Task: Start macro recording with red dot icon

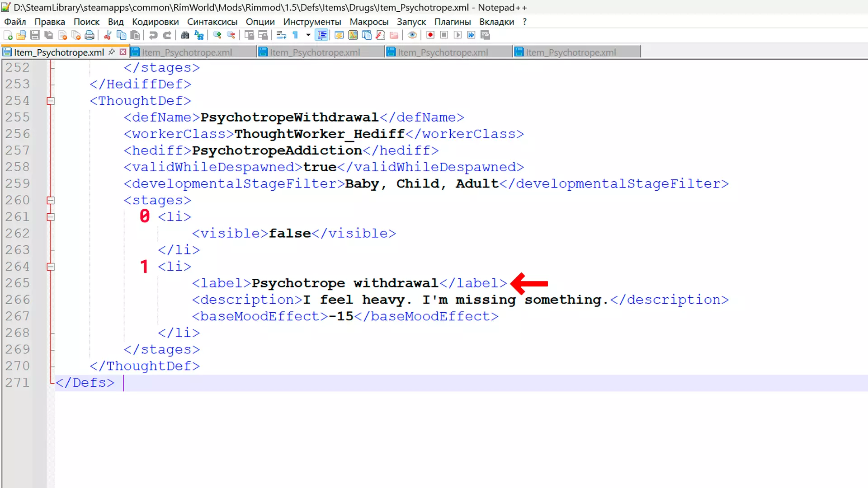Action: pyautogui.click(x=430, y=35)
